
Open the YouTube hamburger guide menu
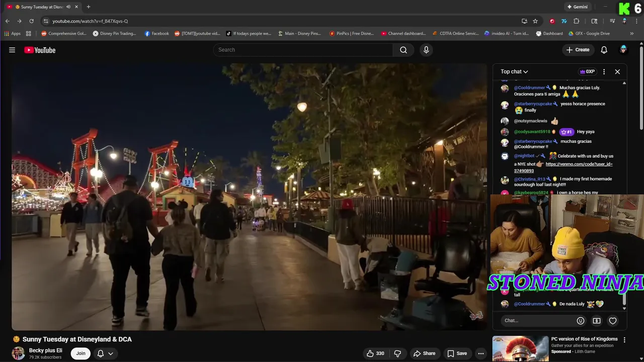click(x=12, y=50)
